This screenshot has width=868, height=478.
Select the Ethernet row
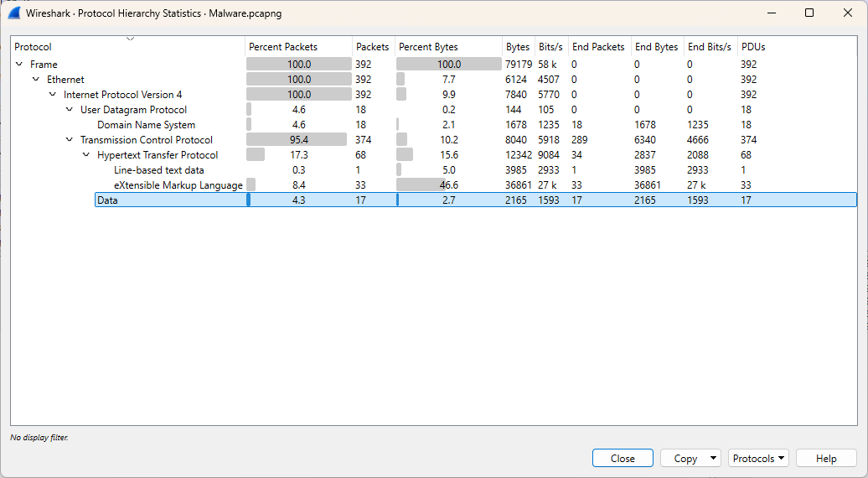434,79
